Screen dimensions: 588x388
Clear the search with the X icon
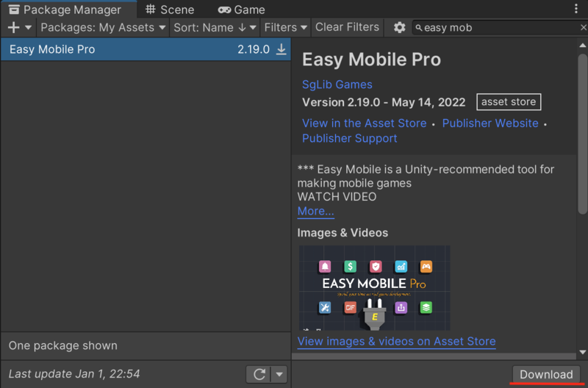coord(583,27)
